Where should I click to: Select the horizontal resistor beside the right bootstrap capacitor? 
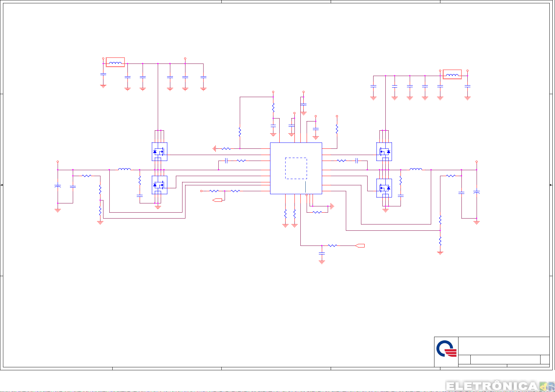tap(342, 161)
